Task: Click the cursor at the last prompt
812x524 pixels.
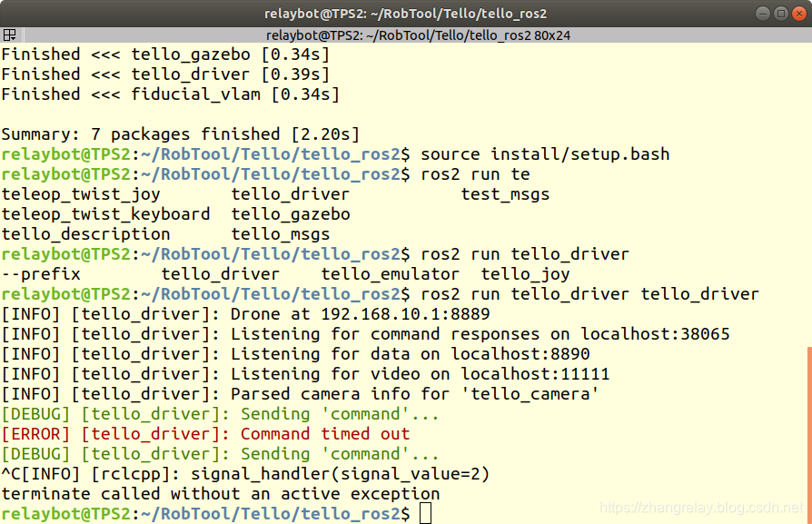Action: pos(425,513)
